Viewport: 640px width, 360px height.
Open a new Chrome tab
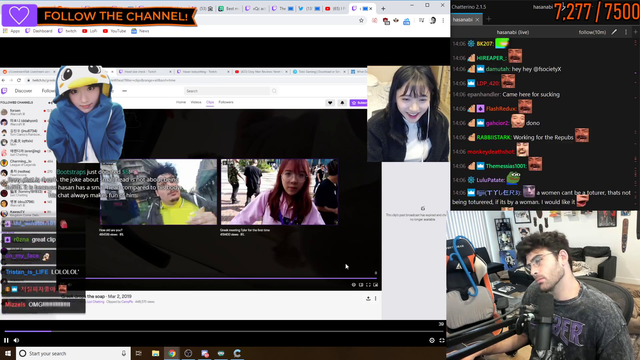383,9
